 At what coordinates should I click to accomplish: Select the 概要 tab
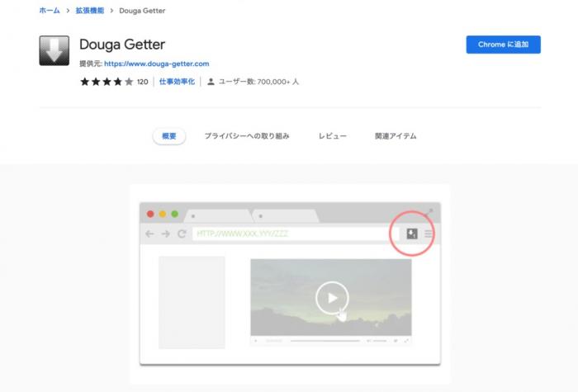point(169,136)
